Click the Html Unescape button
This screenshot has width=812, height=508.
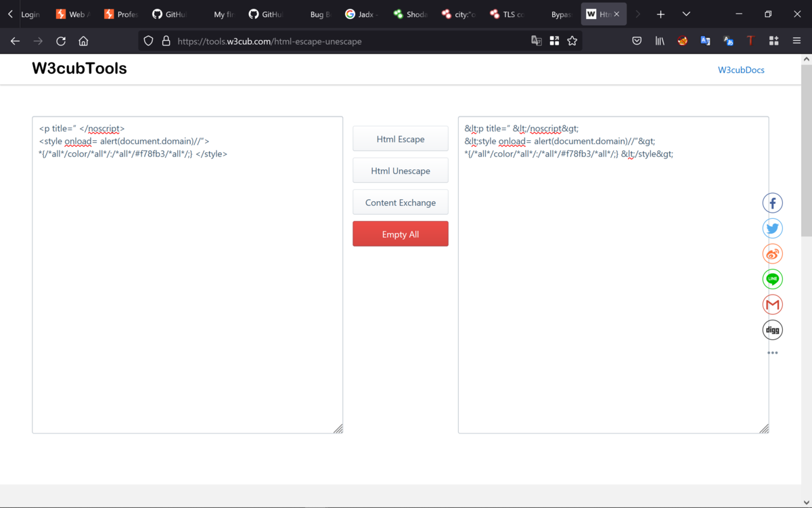(401, 171)
